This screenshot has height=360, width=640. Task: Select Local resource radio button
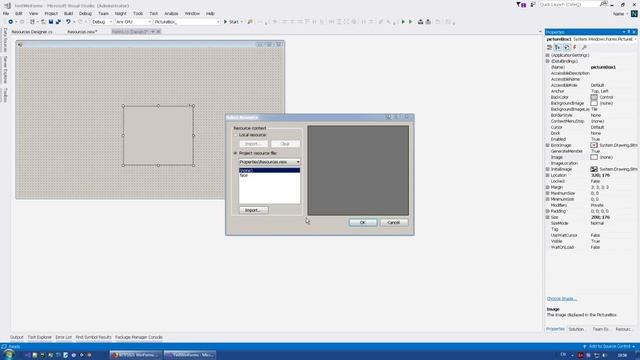click(236, 135)
